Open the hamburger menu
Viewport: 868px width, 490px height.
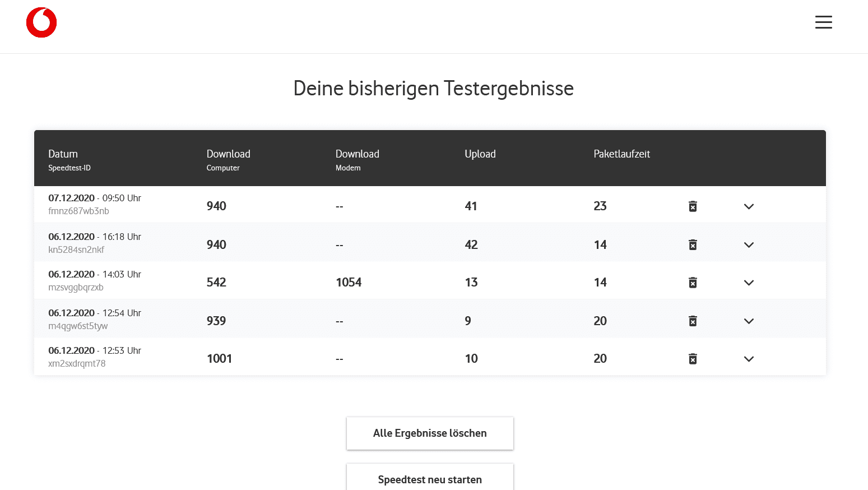pos(823,22)
